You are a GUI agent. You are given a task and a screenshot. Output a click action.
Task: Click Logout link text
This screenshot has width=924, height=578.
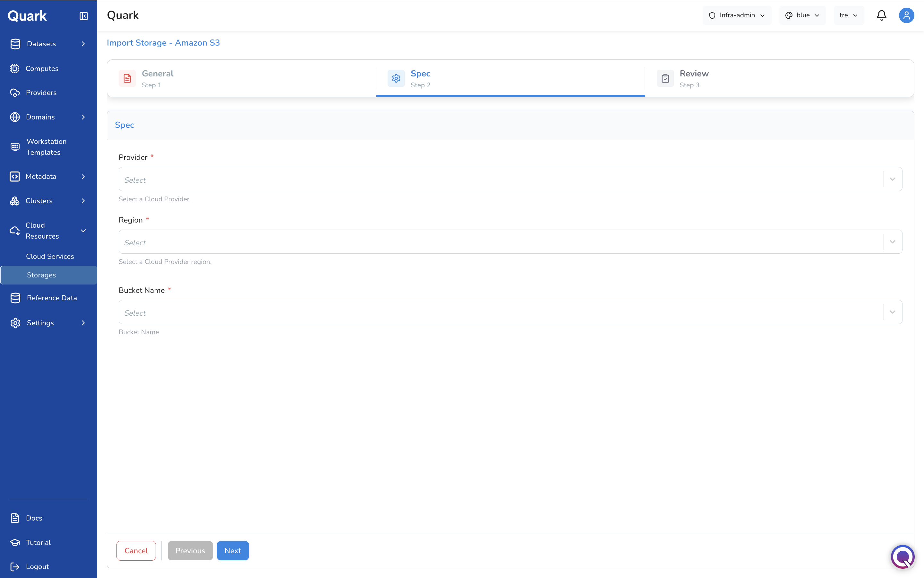pos(38,566)
